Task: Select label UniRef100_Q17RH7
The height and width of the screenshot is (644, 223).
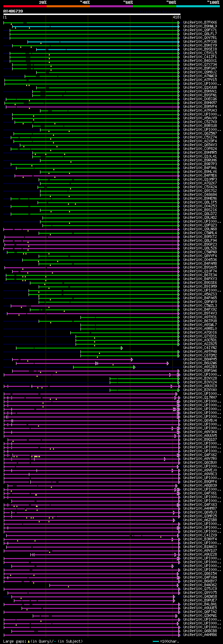Action: pos(200,397)
